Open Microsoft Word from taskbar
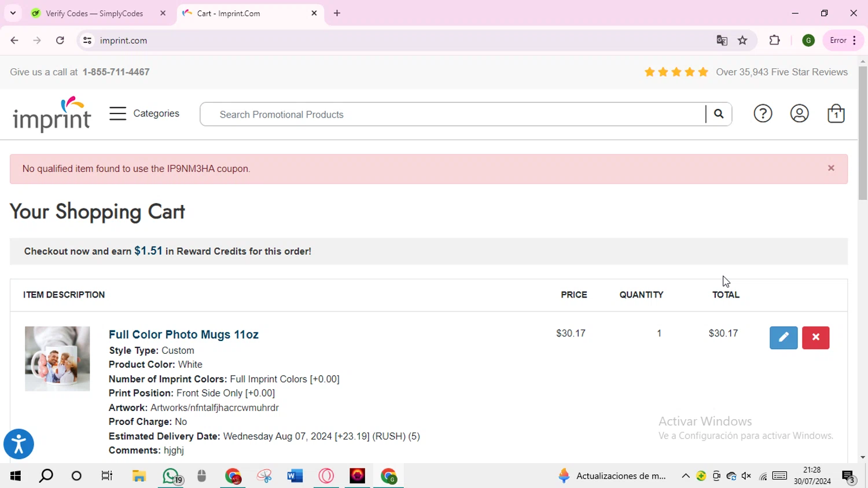868x488 pixels. point(295,476)
